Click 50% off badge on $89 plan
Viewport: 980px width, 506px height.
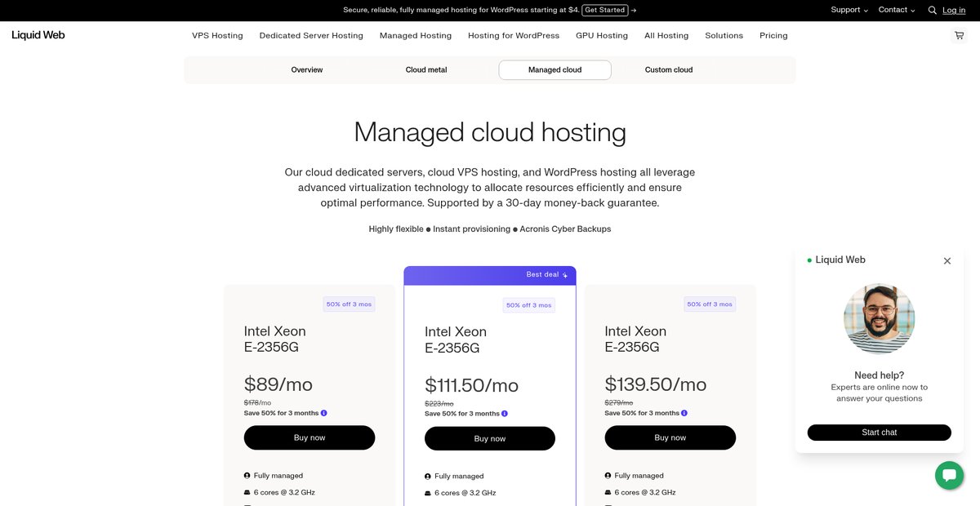tap(349, 304)
